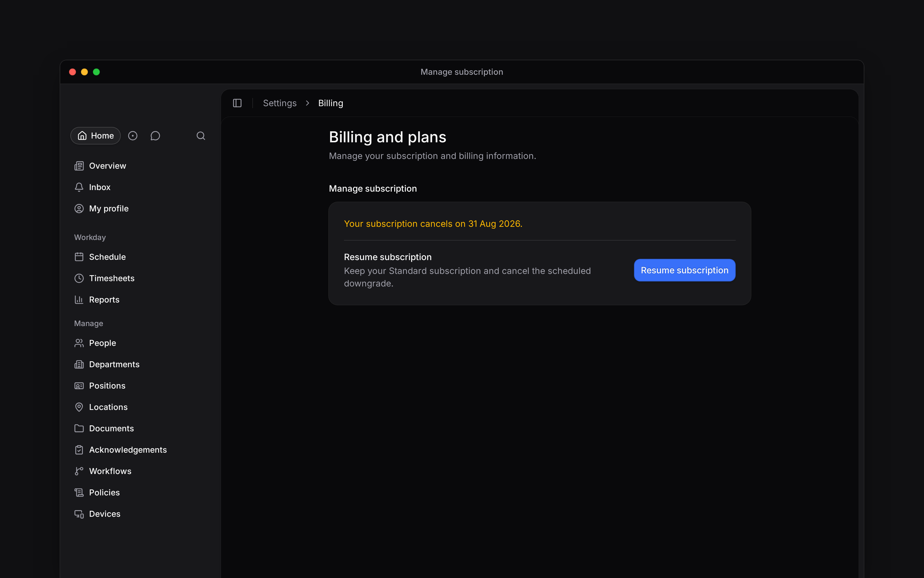
Task: Click the Billing breadcrumb
Action: pos(331,103)
